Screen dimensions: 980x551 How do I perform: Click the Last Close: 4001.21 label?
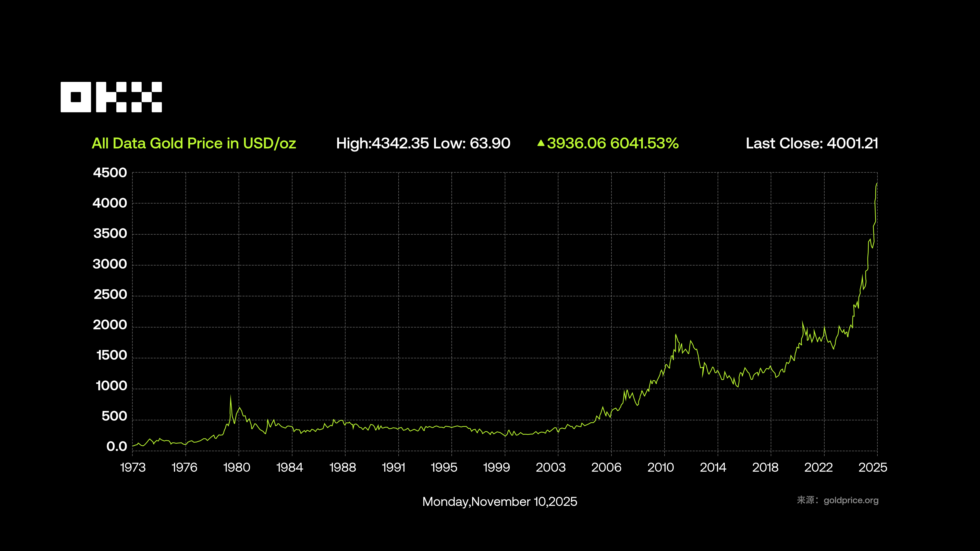tap(812, 143)
